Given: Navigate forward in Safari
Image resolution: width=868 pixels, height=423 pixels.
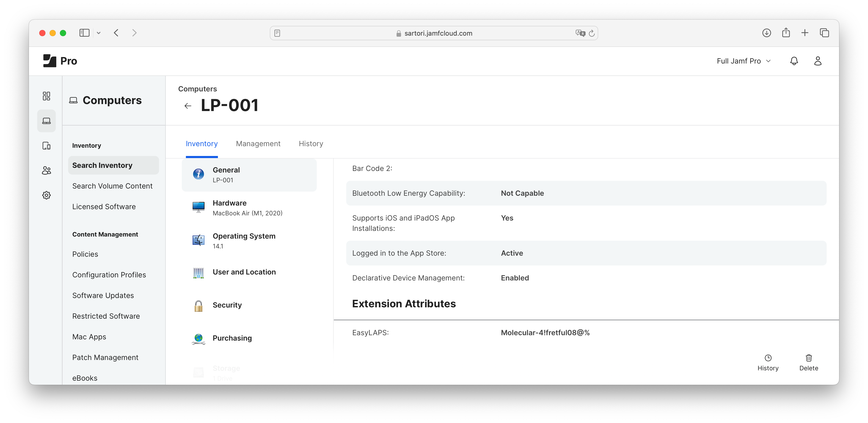Looking at the screenshot, I should click(134, 33).
